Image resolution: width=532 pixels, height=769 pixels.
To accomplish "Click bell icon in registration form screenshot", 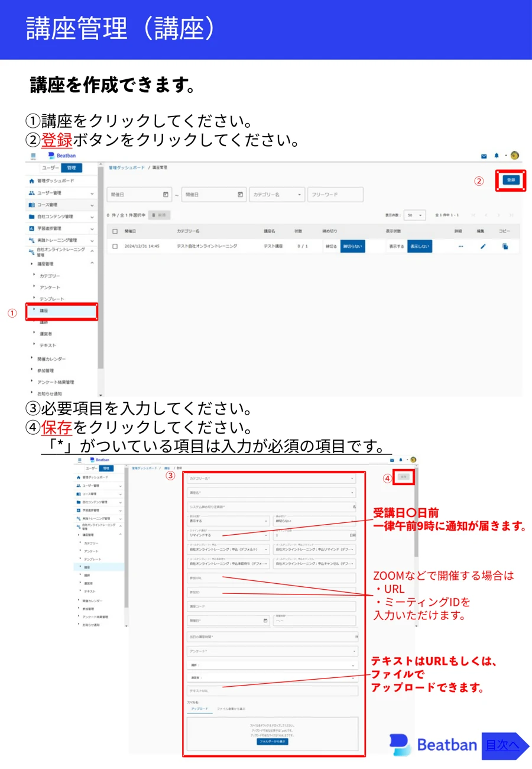I will (400, 460).
